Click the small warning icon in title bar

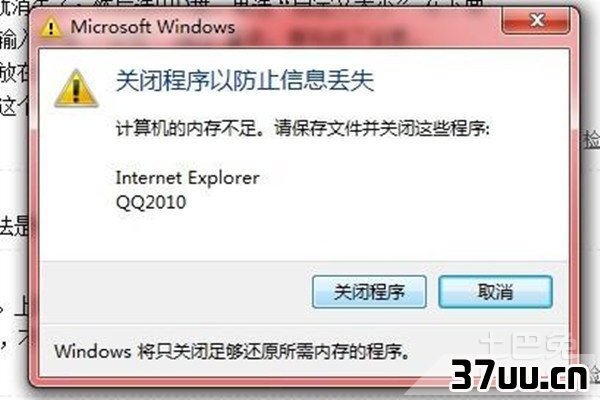pyautogui.click(x=51, y=28)
